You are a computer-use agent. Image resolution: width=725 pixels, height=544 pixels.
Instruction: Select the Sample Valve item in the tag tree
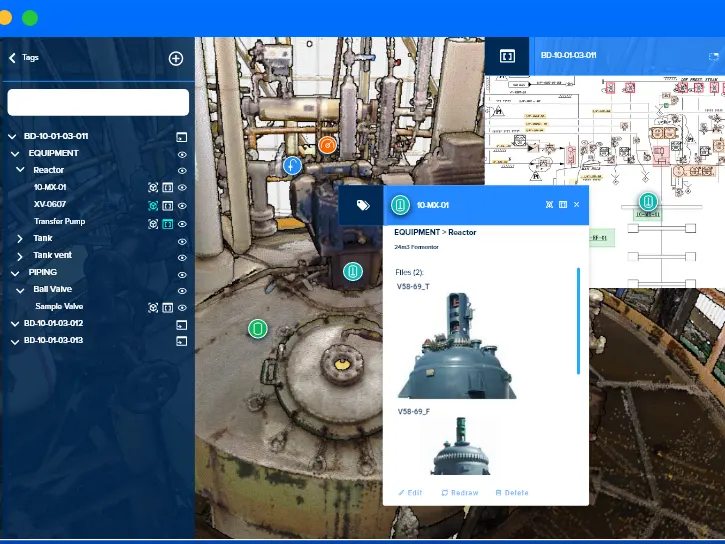click(x=59, y=306)
